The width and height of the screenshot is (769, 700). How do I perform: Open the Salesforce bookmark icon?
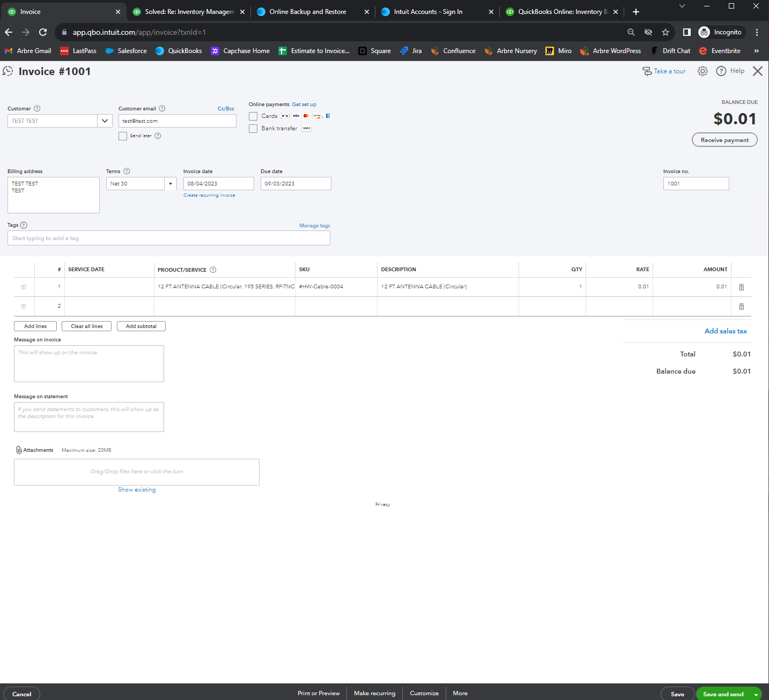click(x=108, y=50)
